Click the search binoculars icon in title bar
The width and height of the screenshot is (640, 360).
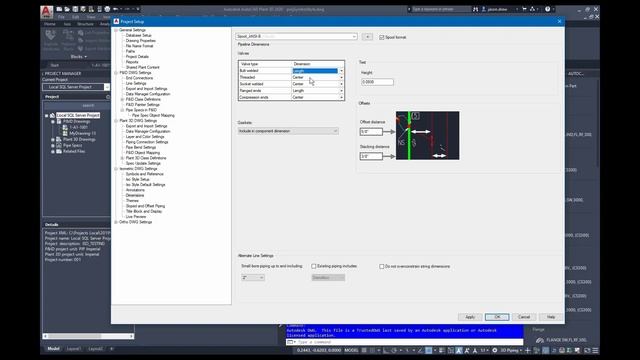[475, 9]
